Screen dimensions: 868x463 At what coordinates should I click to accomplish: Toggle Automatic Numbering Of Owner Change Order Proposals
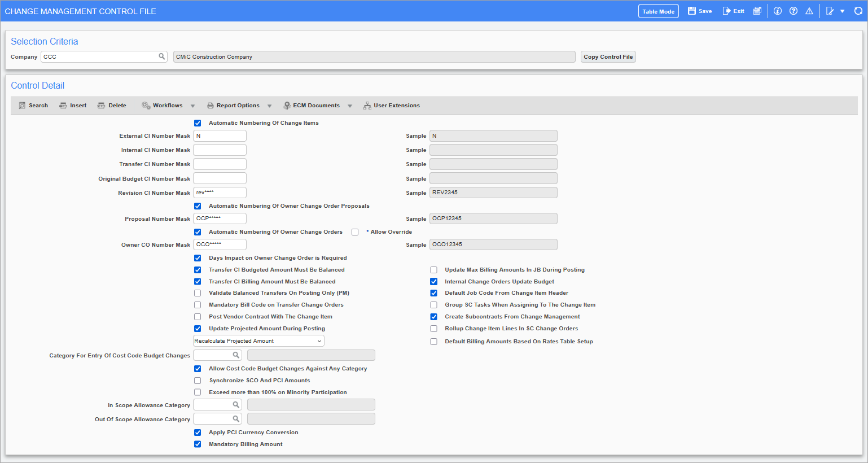click(x=198, y=206)
